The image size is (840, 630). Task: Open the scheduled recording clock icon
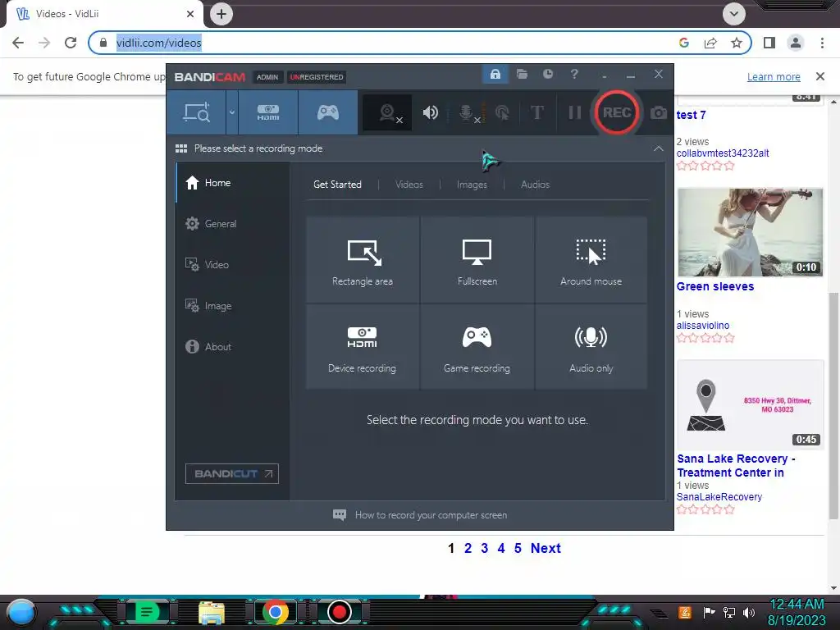coord(547,74)
